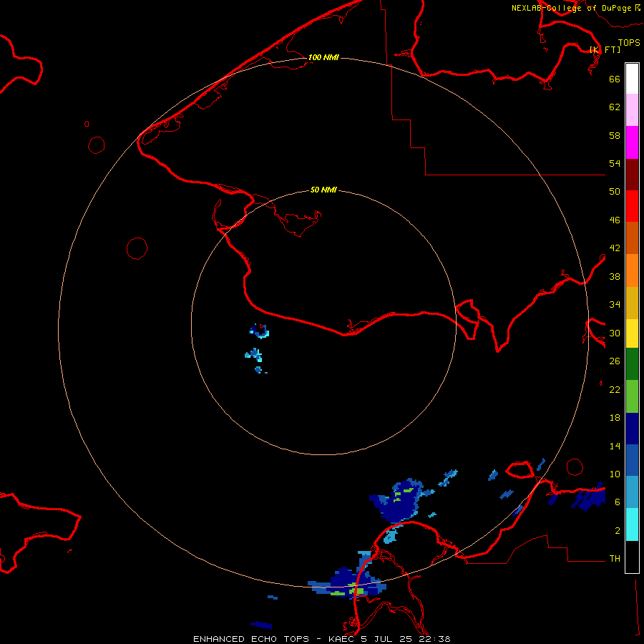Click the white swatch in the tops legend
Screen dimensions: 644x644
[x=632, y=79]
